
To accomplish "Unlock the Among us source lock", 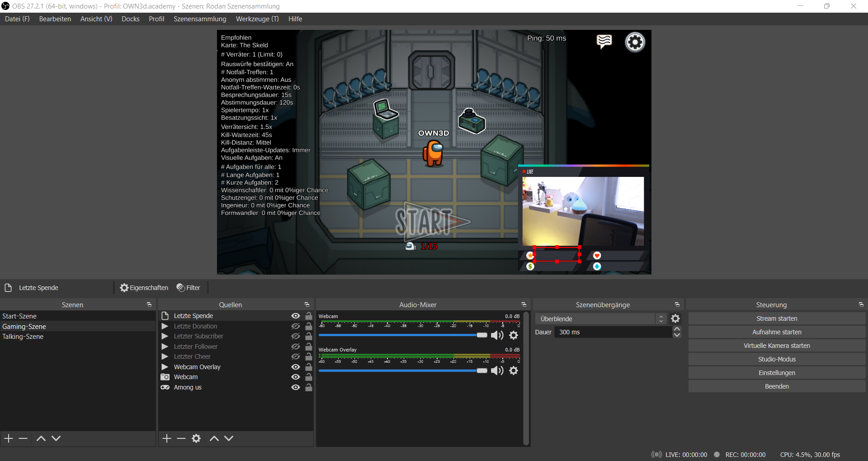I will pyautogui.click(x=309, y=387).
